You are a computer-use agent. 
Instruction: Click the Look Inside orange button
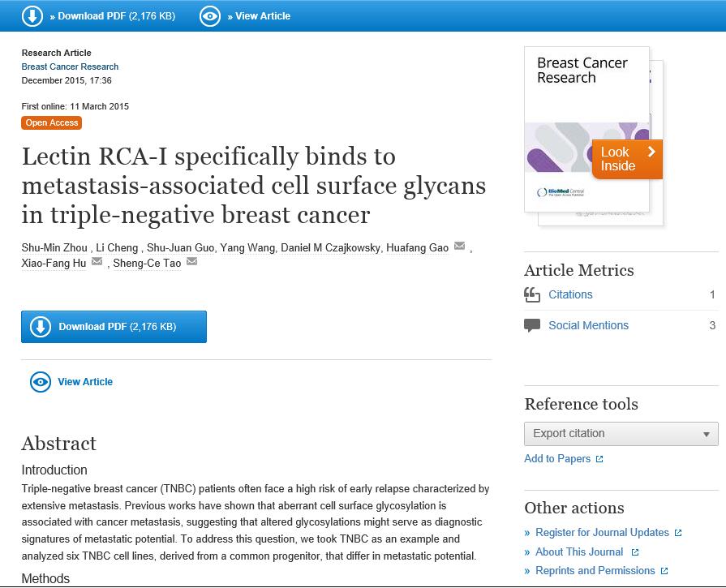coord(626,159)
